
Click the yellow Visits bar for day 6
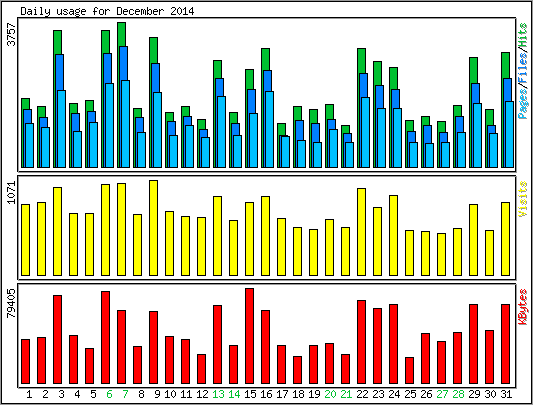105,230
